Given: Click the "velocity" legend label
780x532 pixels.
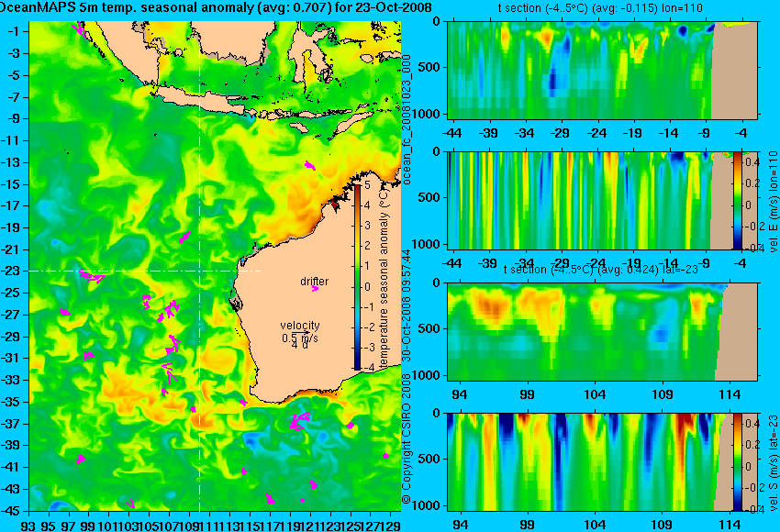Looking at the screenshot, I should [300, 326].
